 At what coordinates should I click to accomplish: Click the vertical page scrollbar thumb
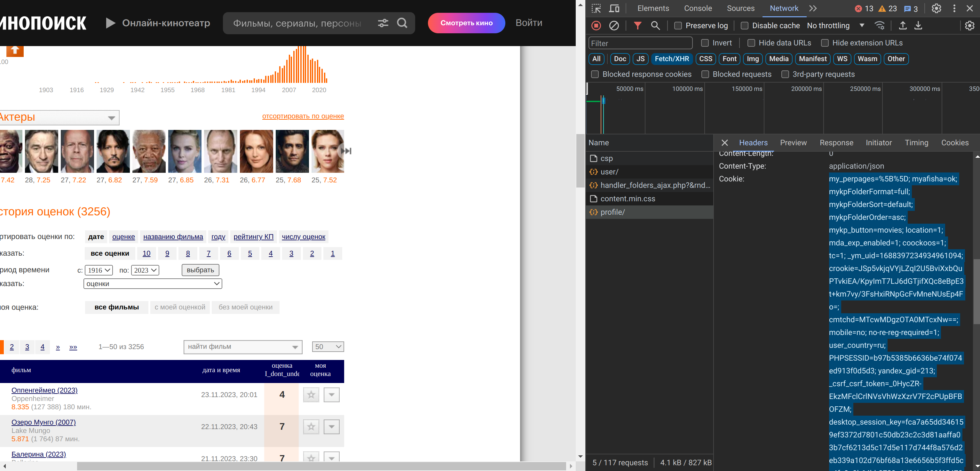pyautogui.click(x=580, y=161)
